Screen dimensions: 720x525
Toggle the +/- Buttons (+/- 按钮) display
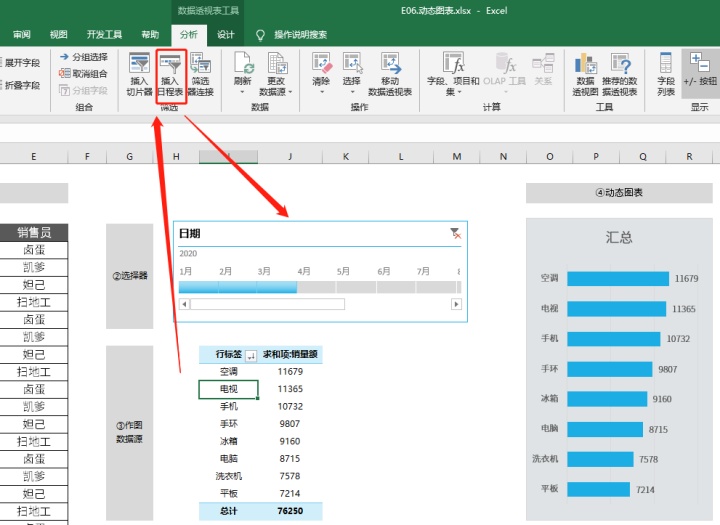[700, 73]
